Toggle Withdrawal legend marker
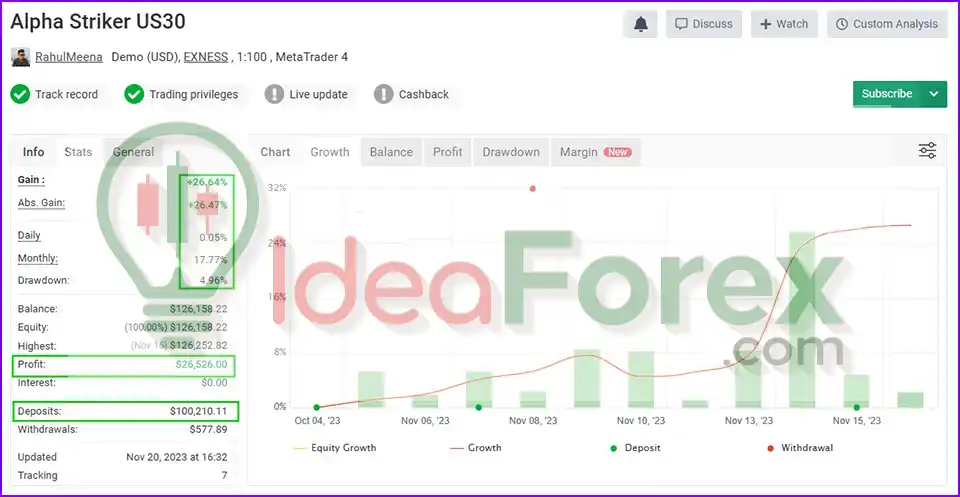This screenshot has width=960, height=497. pos(800,448)
